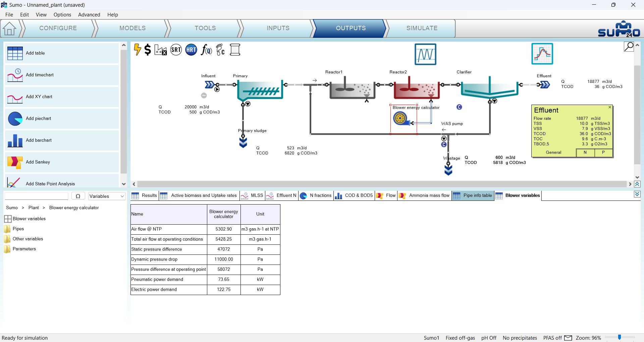Expand the canvas with double-up chevron

coord(637,184)
